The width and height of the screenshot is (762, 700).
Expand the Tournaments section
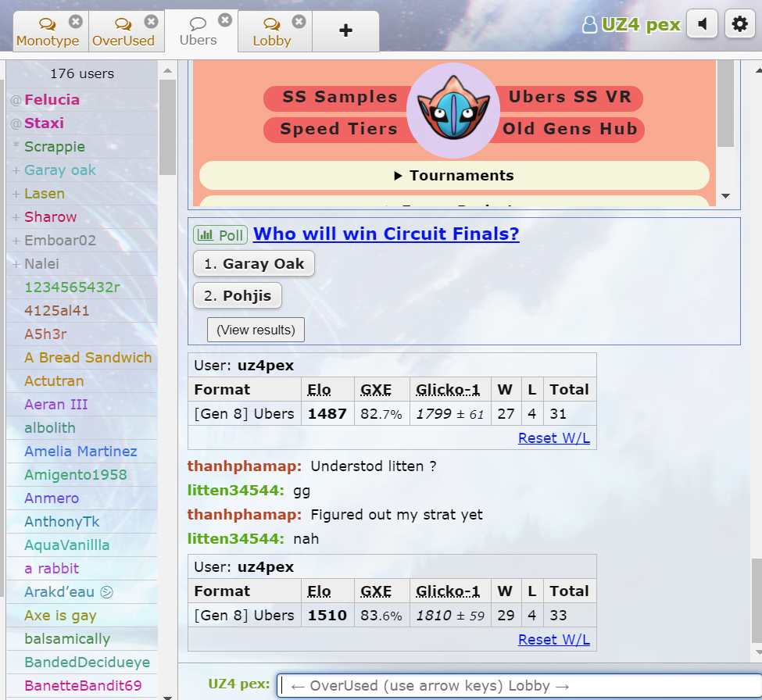click(x=454, y=176)
